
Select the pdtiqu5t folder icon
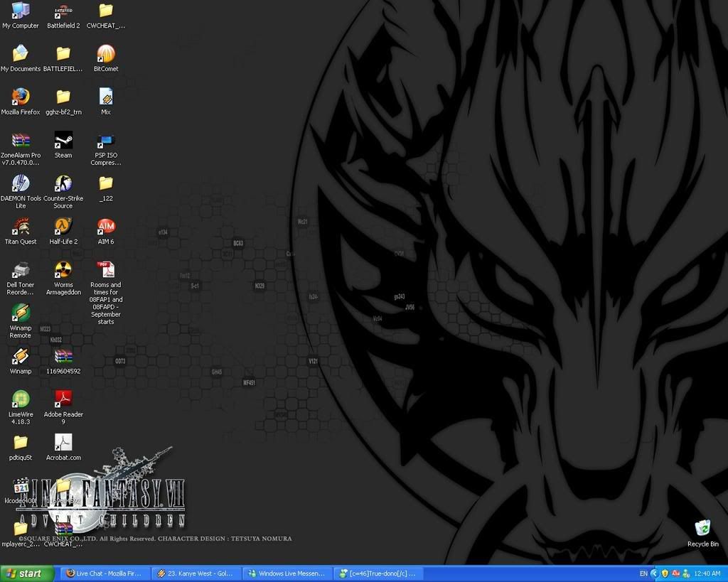pyautogui.click(x=21, y=442)
